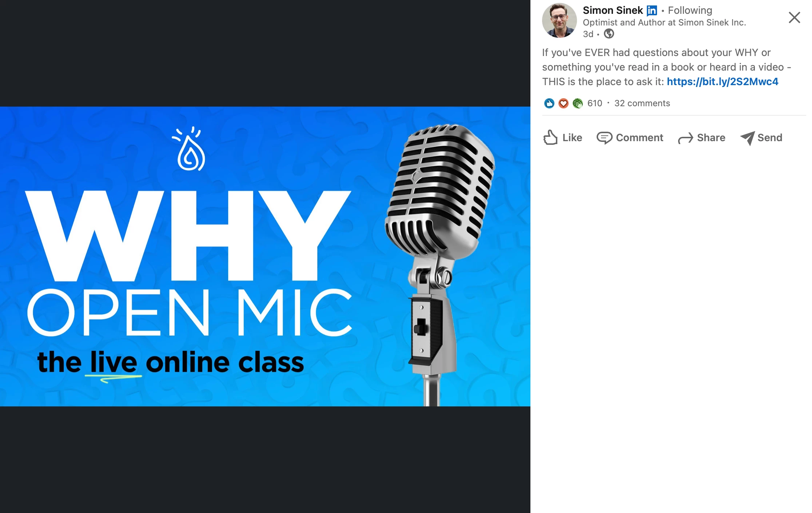Close the post viewer with X

(794, 17)
